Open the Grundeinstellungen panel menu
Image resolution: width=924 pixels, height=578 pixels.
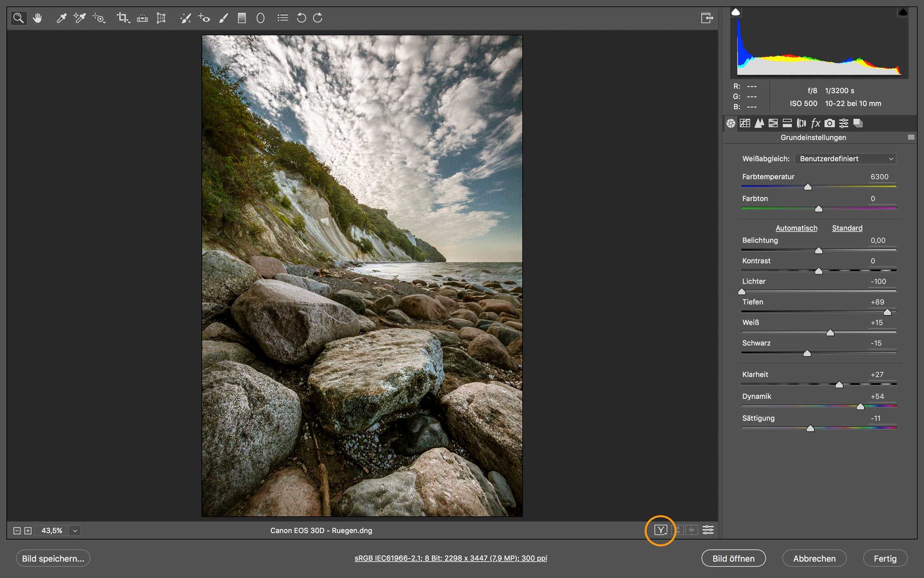click(911, 138)
